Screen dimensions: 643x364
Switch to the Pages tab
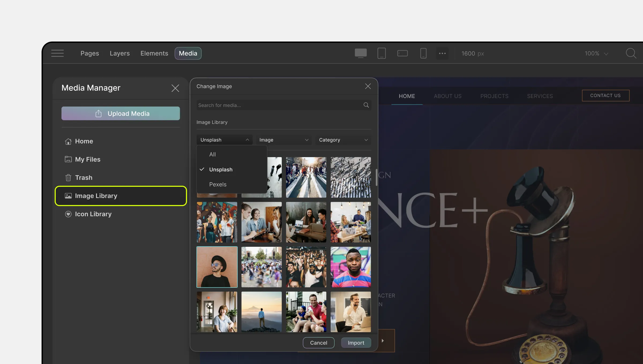click(90, 53)
